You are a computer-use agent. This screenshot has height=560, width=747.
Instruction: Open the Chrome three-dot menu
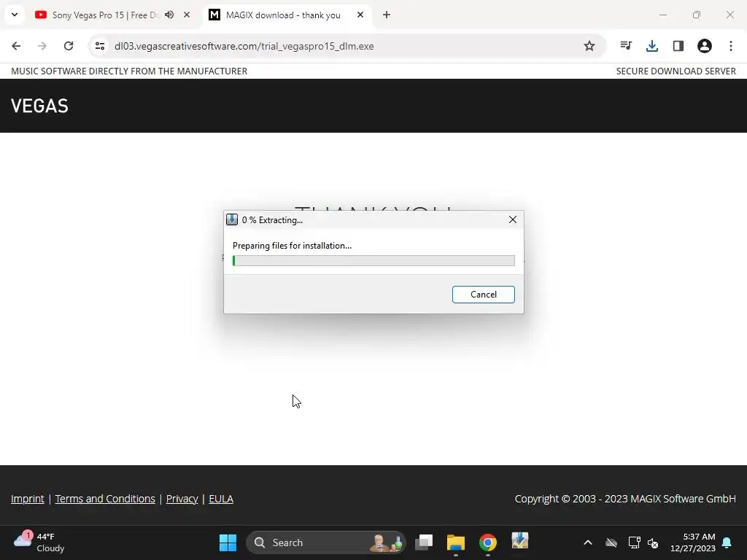coord(730,46)
